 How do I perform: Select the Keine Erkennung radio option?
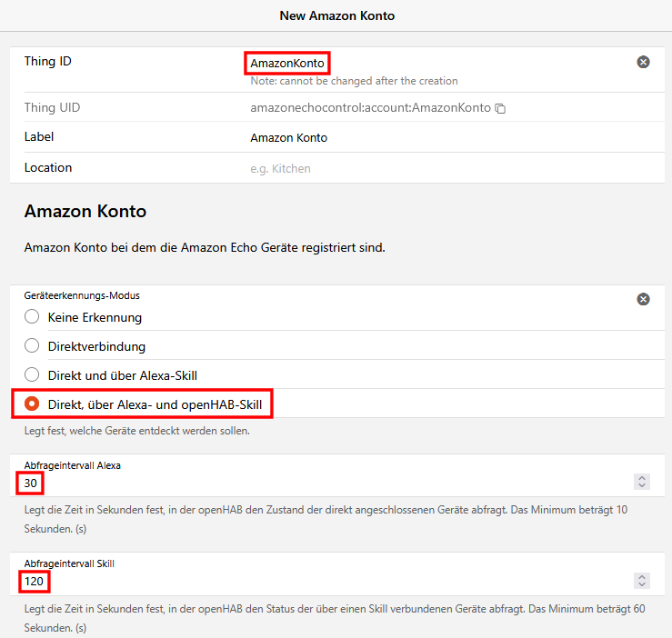32,316
